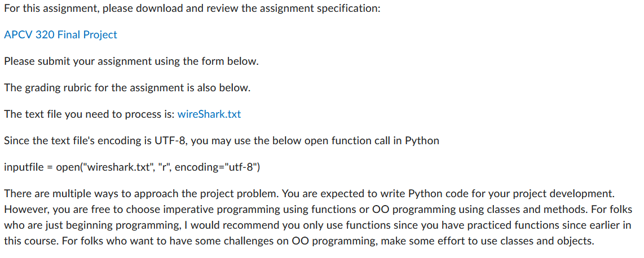Click the "Please submit your assignment" sentence
The image size is (644, 258).
tap(85, 61)
